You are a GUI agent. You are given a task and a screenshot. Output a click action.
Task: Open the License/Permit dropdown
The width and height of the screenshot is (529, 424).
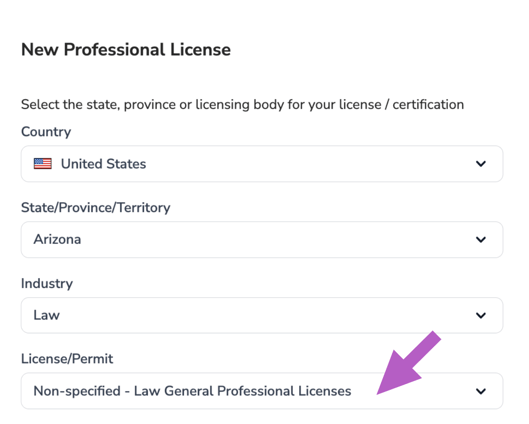(x=262, y=391)
